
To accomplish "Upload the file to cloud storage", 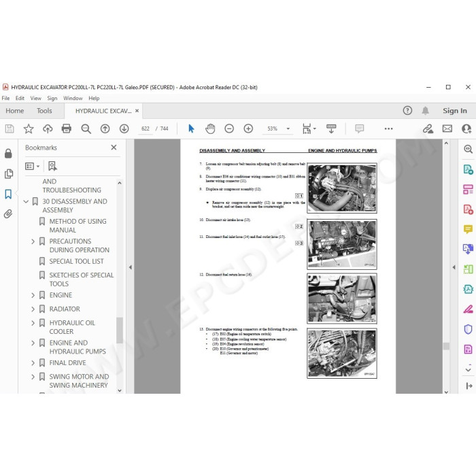I will point(48,129).
